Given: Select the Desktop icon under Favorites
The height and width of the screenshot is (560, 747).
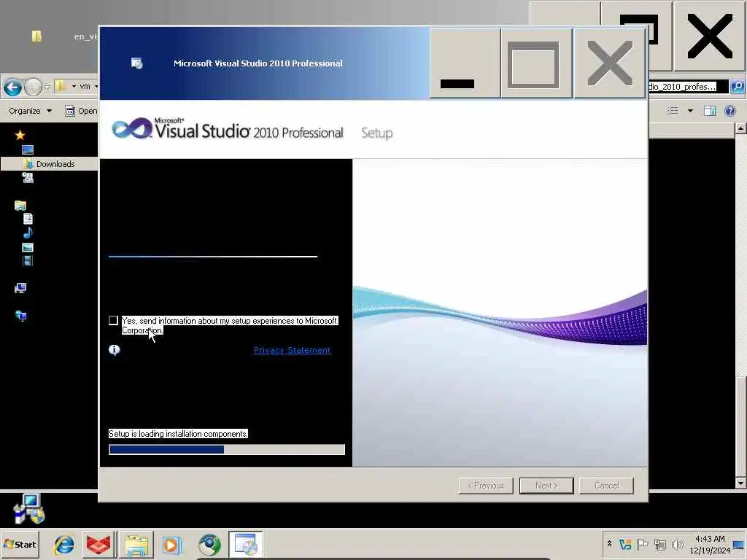Looking at the screenshot, I should click(28, 149).
